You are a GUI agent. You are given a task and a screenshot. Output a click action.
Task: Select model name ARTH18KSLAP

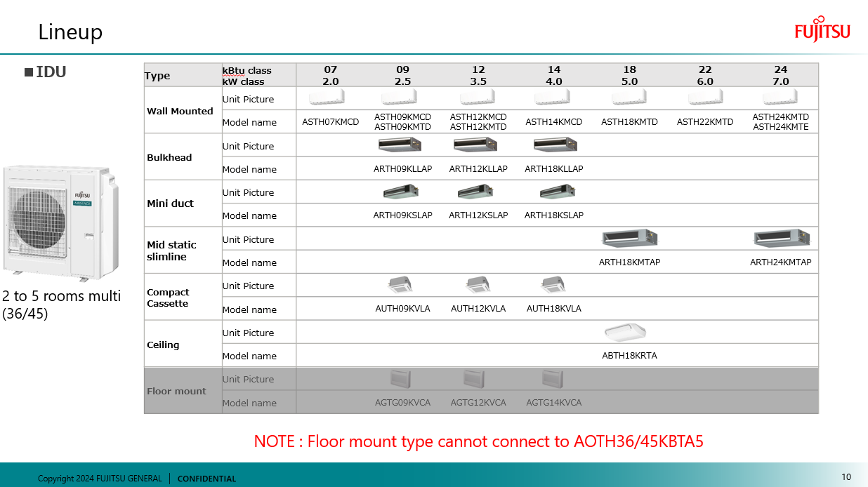554,215
